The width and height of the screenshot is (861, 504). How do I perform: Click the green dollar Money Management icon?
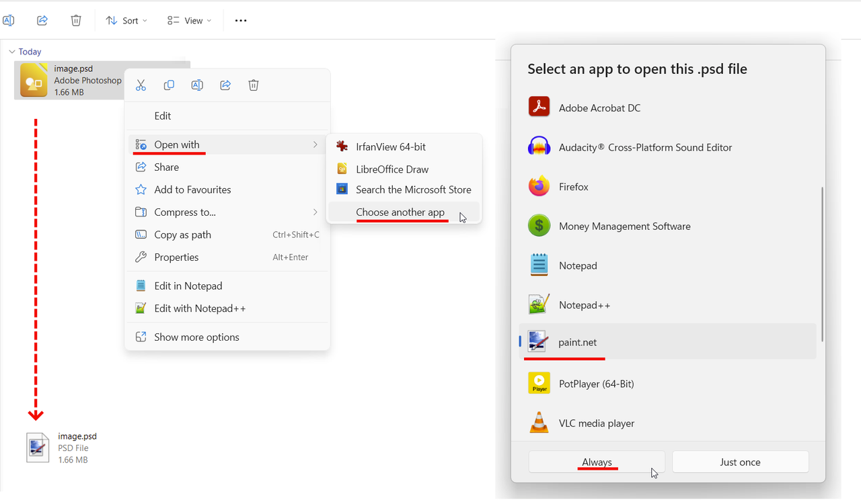coord(539,226)
